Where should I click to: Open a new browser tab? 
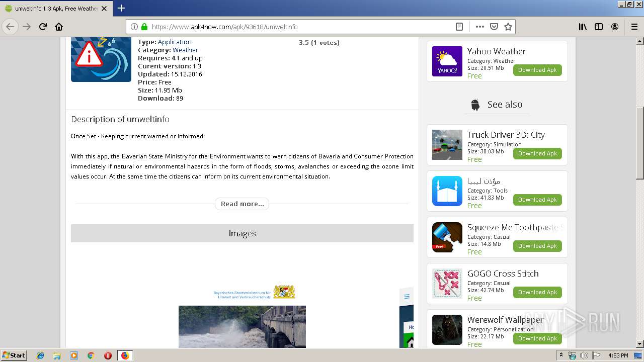coord(121,8)
